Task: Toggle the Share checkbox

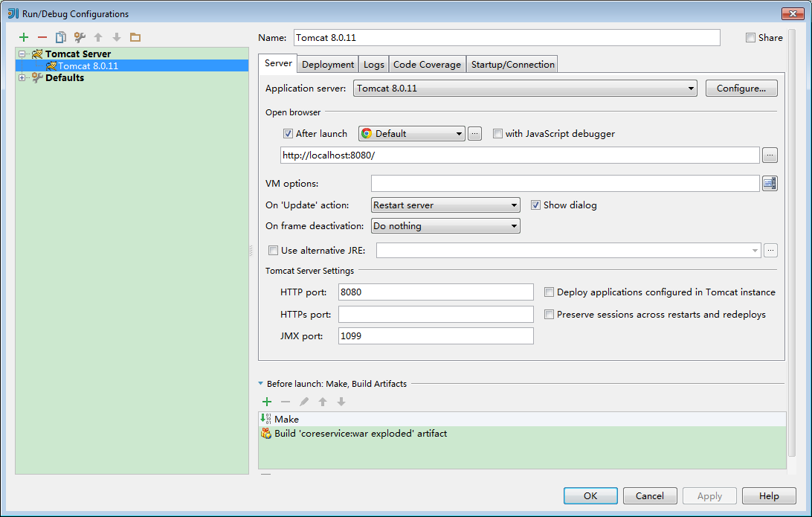Action: pyautogui.click(x=750, y=37)
